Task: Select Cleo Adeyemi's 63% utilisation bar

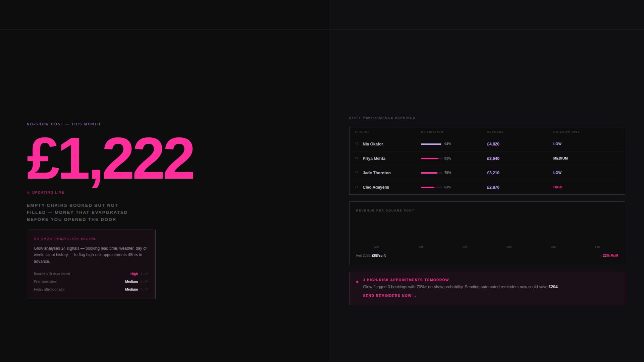Action: tap(431, 187)
